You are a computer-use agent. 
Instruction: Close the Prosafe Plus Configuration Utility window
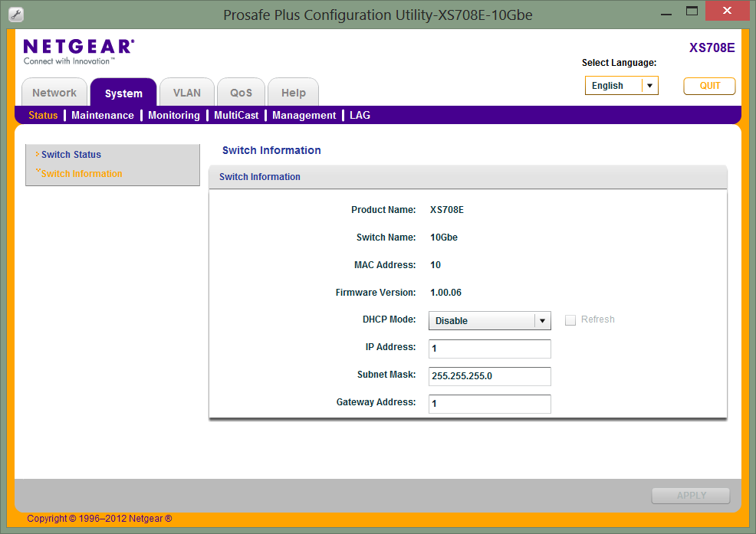coord(727,11)
